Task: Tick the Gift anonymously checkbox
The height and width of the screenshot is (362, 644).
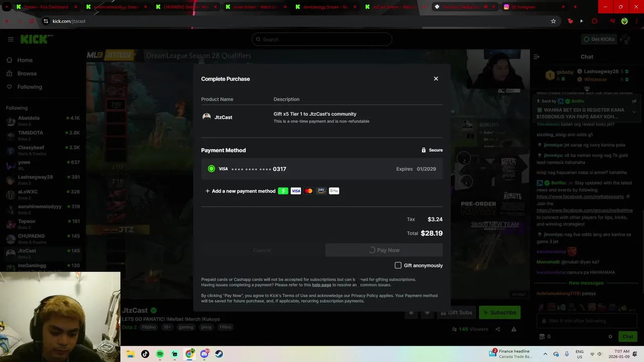Action: click(x=398, y=265)
